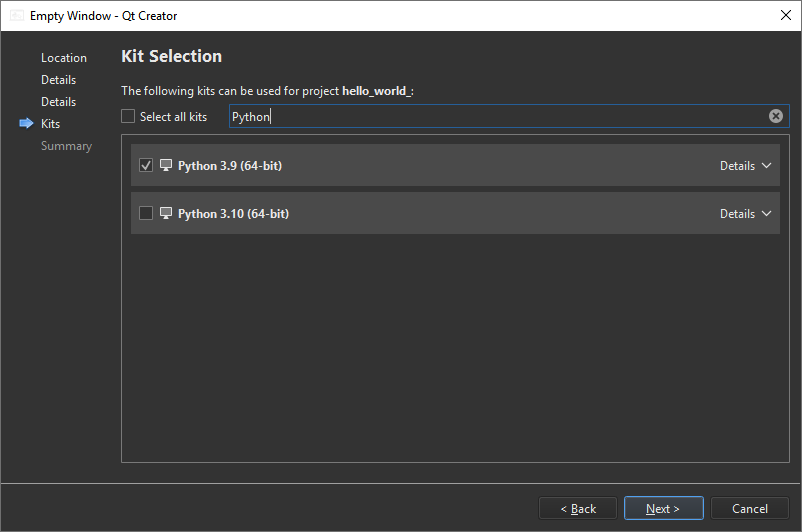Click the Python 3.10 (64-bit) kit name

[233, 214]
